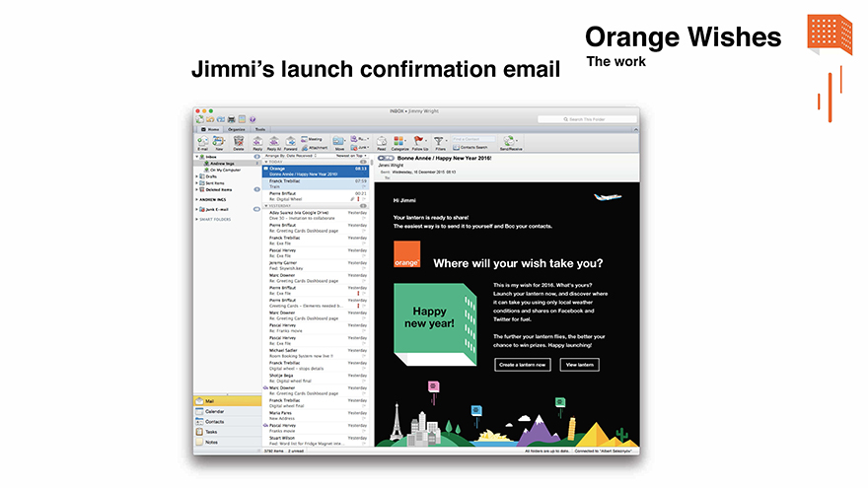
Task: Open the Notes view in navigation pane
Action: [228, 442]
